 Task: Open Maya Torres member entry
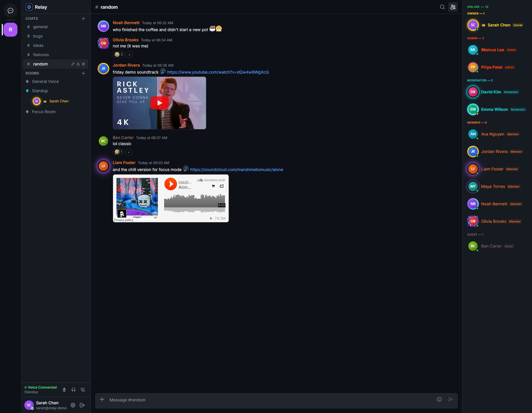[x=497, y=186]
